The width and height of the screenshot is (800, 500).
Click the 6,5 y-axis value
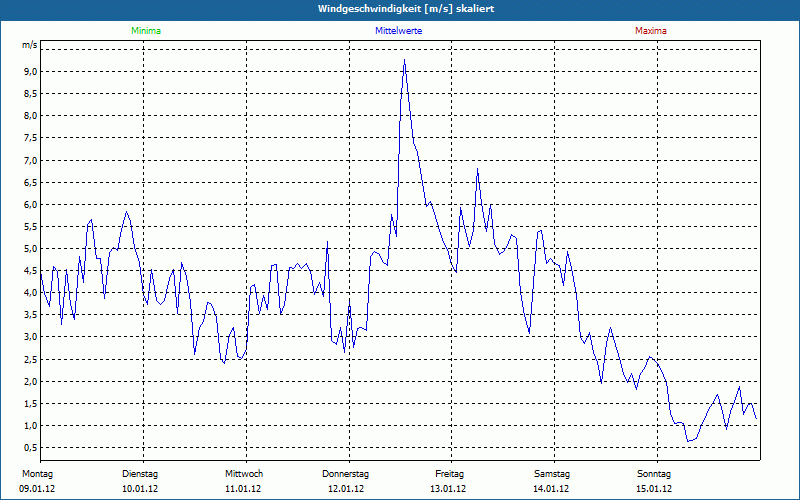point(31,182)
